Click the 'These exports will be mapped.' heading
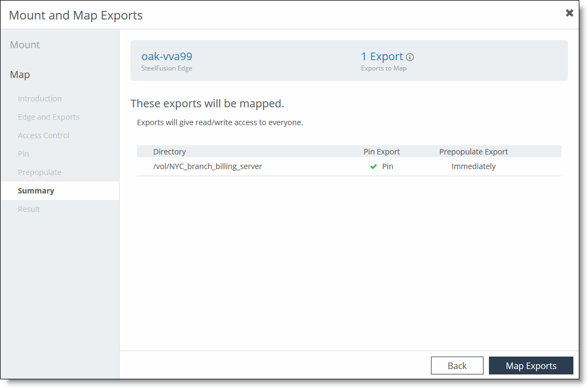Screen dimensions: 588x388 (207, 104)
